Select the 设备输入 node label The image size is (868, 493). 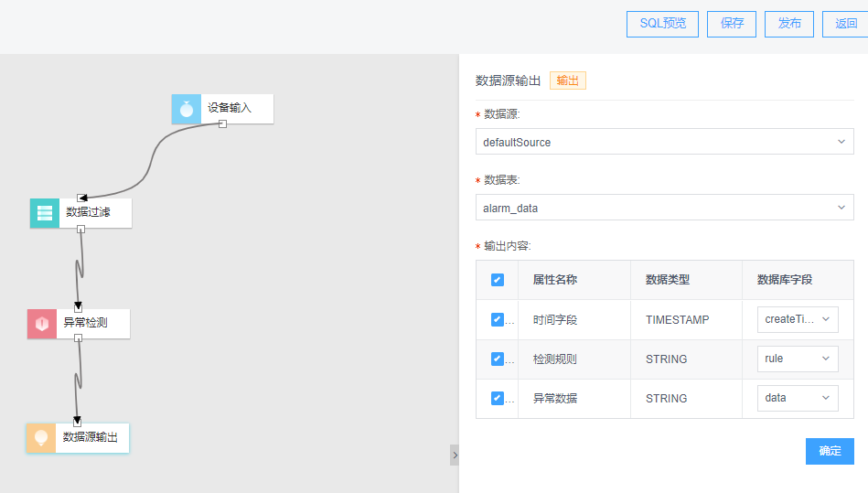point(230,108)
